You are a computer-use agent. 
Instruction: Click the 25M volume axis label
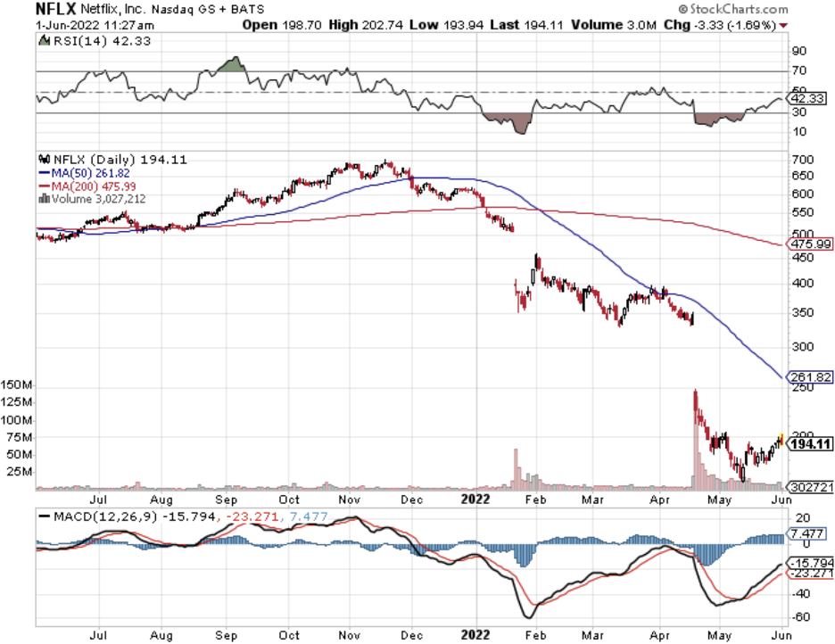pyautogui.click(x=20, y=472)
